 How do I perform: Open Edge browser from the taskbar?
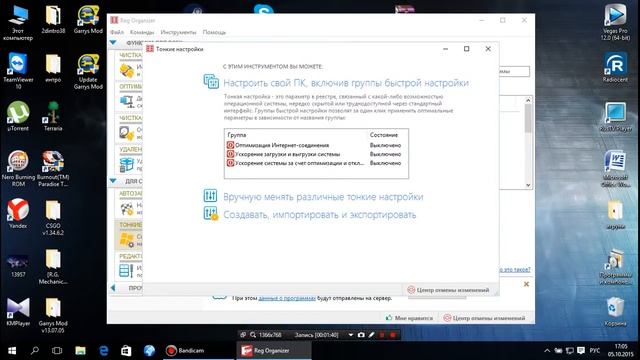pos(103,351)
